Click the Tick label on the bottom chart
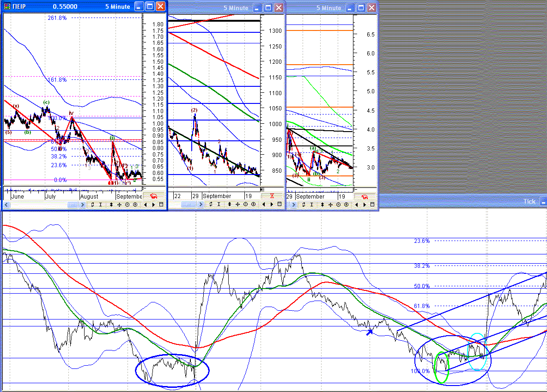 529,201
